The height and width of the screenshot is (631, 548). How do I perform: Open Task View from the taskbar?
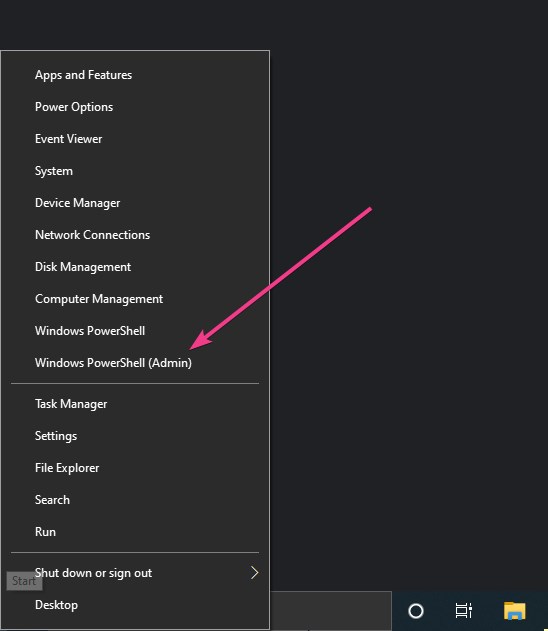(464, 610)
